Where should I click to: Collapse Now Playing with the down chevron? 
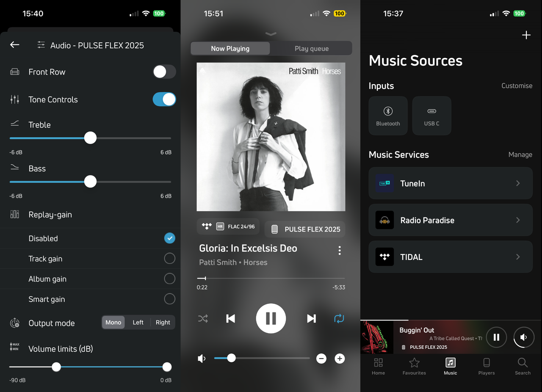click(271, 34)
